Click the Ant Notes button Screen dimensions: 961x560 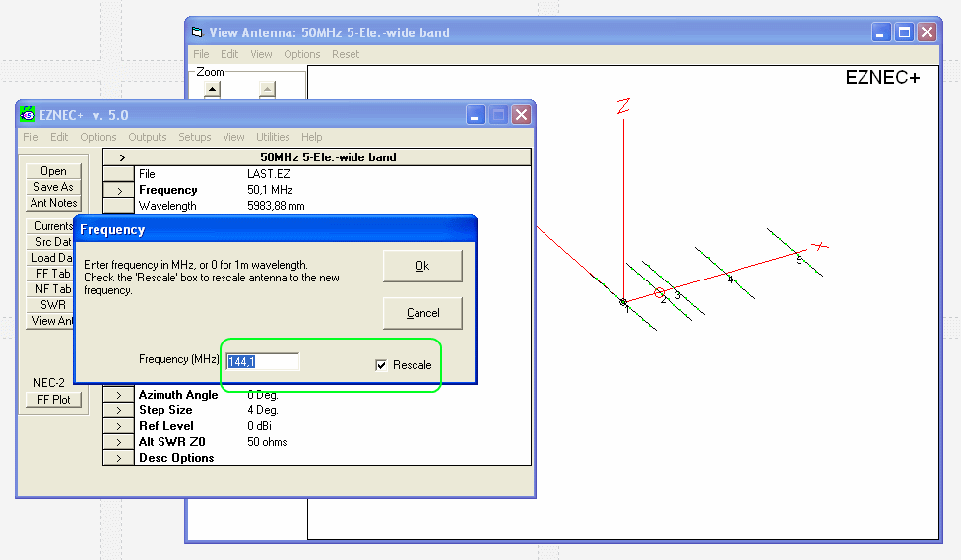53,203
